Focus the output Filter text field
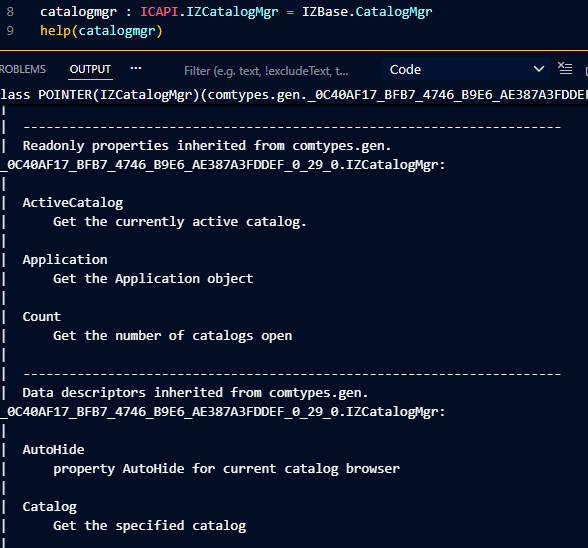 266,71
